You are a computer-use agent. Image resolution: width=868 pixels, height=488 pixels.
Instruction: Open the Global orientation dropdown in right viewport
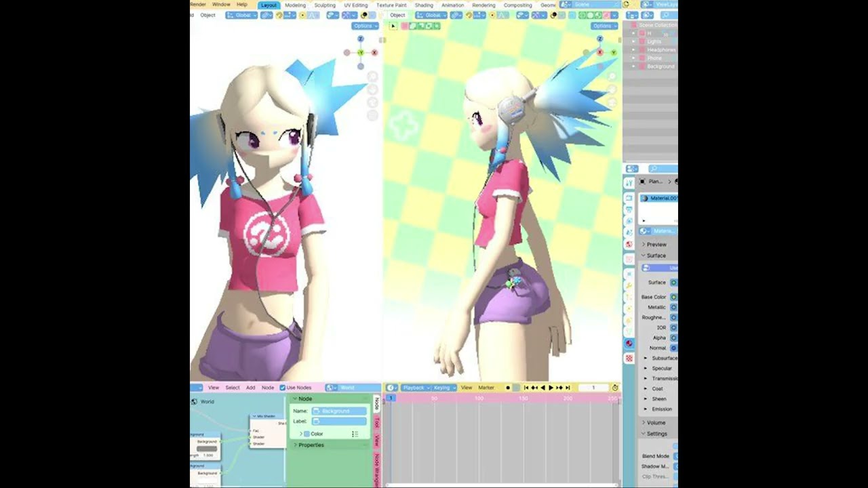click(431, 15)
